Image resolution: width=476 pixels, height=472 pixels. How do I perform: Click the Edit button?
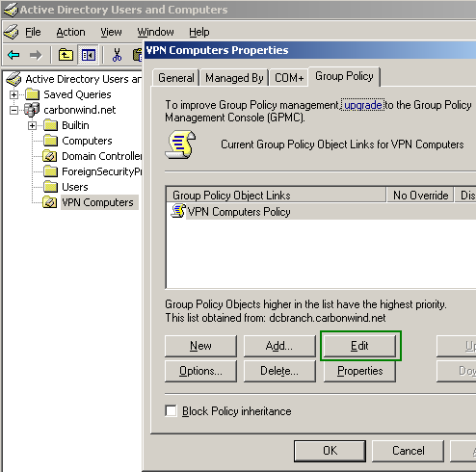(359, 346)
